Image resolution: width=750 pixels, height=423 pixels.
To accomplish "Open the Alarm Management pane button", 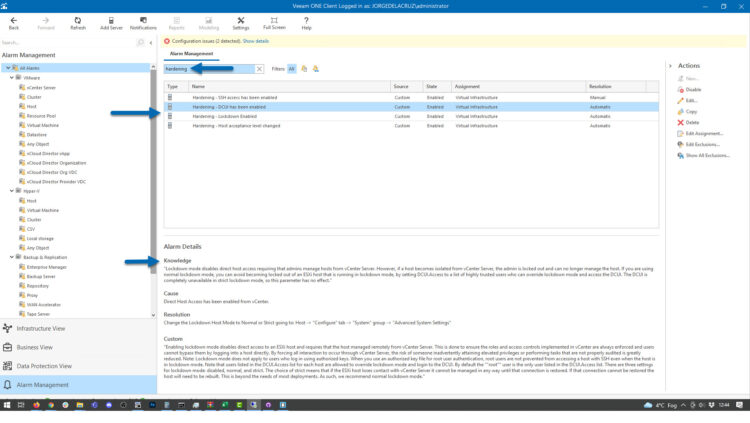I will (x=78, y=385).
